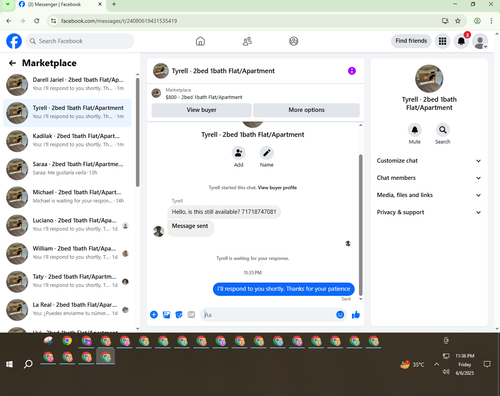Image resolution: width=500 pixels, height=396 pixels.
Task: Open the Facebook menu grid icon
Action: (442, 41)
